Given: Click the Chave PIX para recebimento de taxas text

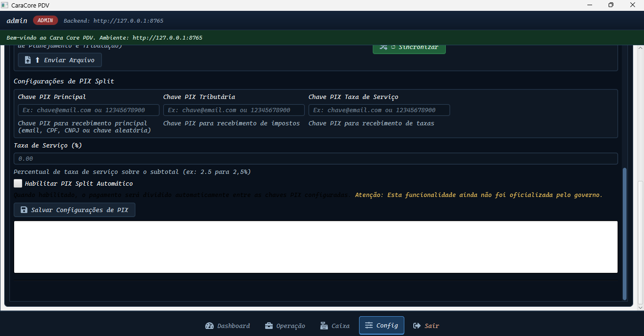Looking at the screenshot, I should tap(371, 123).
